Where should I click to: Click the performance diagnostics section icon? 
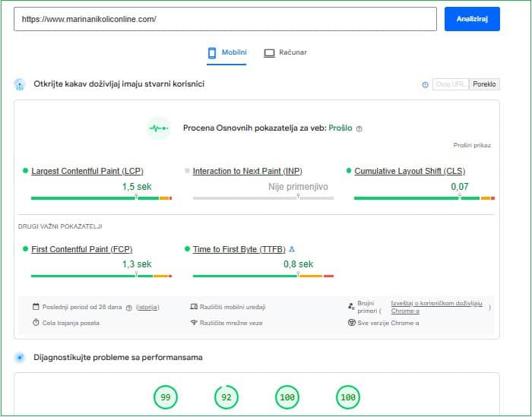point(20,357)
